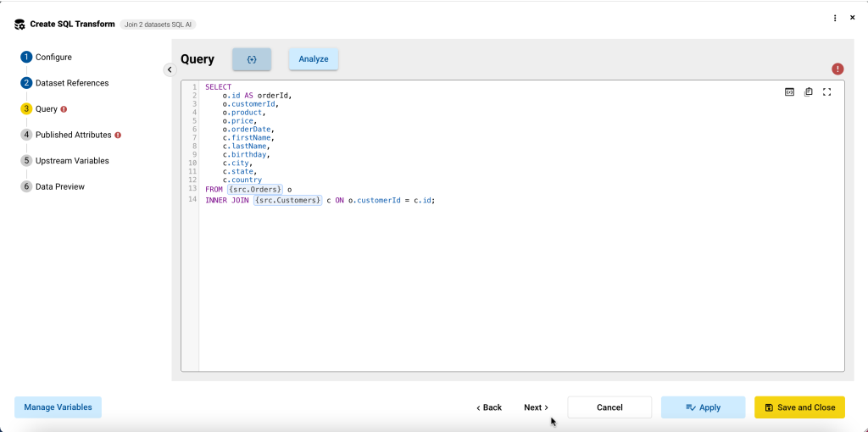Open the three-dot more options menu
Viewport: 868px width, 432px height.
pos(835,18)
